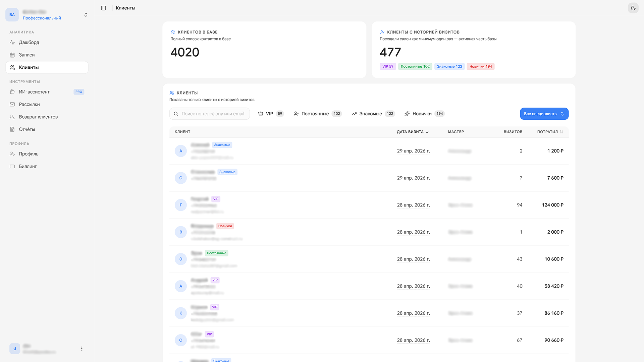Click the Биллинг card icon
This screenshot has width=644, height=362.
(12, 166)
